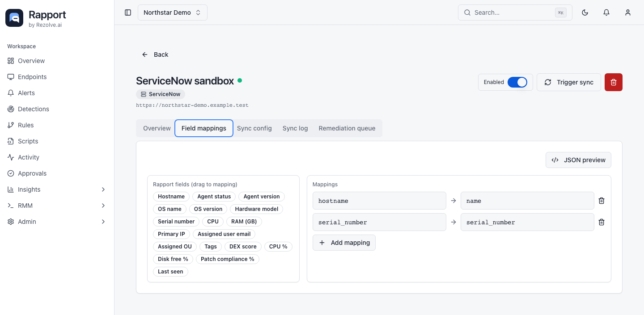Select the Last seen field chip
The width and height of the screenshot is (644, 315).
(x=170, y=272)
